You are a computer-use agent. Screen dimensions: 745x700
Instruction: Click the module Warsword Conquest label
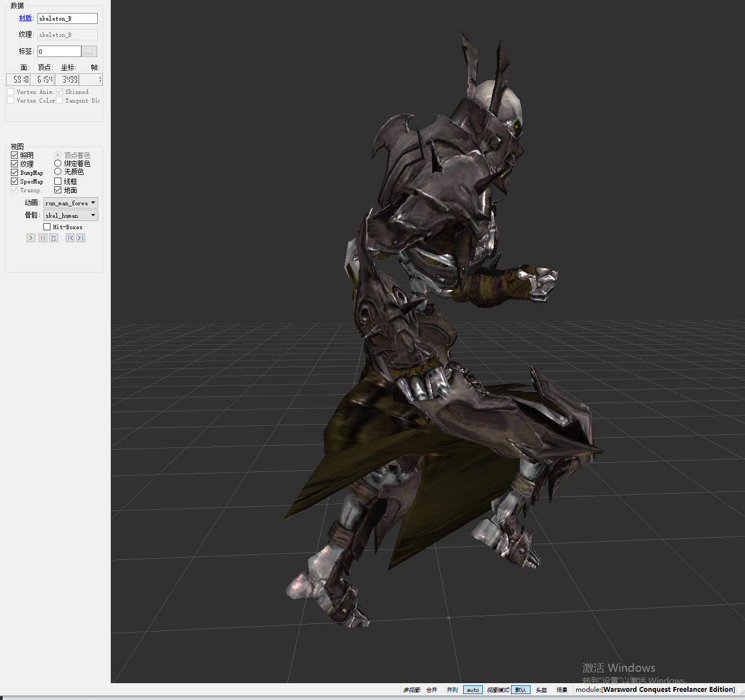(x=655, y=690)
